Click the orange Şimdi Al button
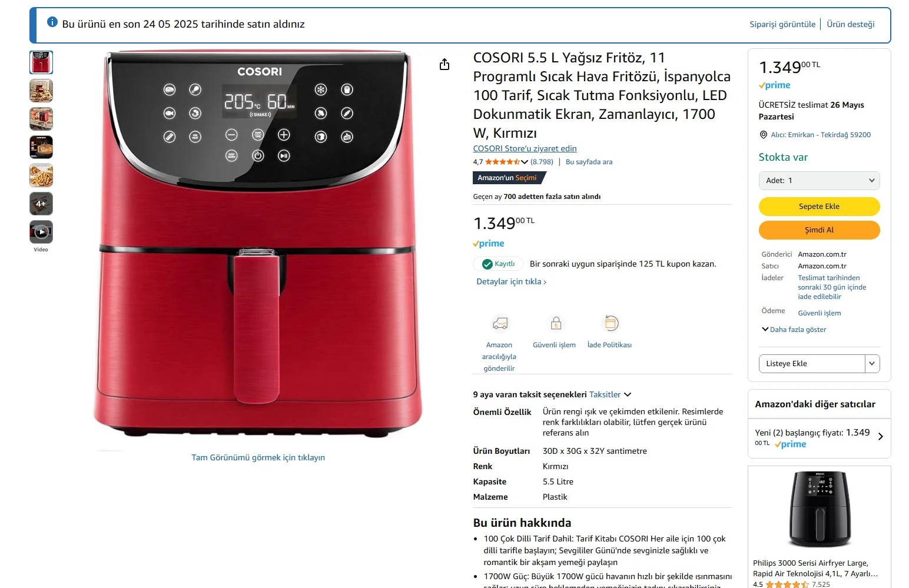909x588 pixels. tap(819, 230)
